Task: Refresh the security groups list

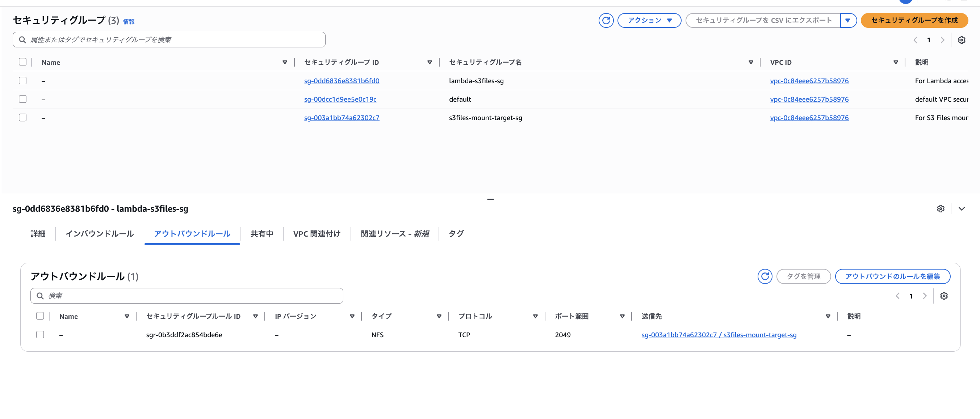Action: pyautogui.click(x=606, y=21)
